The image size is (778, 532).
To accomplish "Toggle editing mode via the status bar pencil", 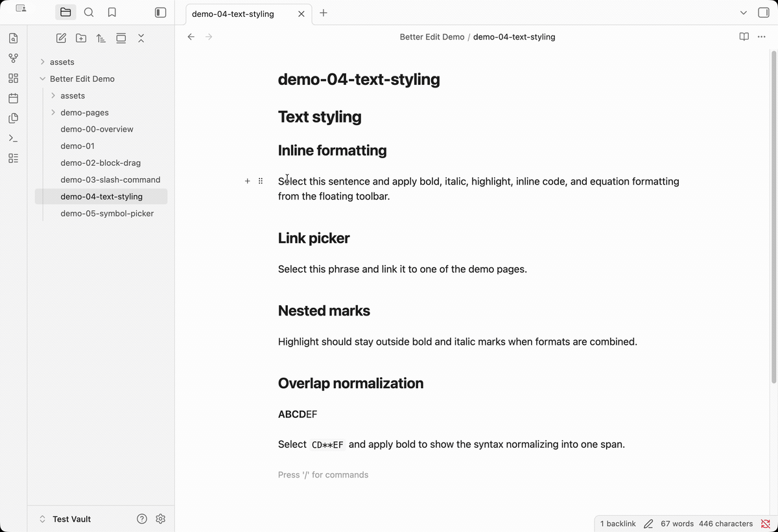I will tap(648, 524).
